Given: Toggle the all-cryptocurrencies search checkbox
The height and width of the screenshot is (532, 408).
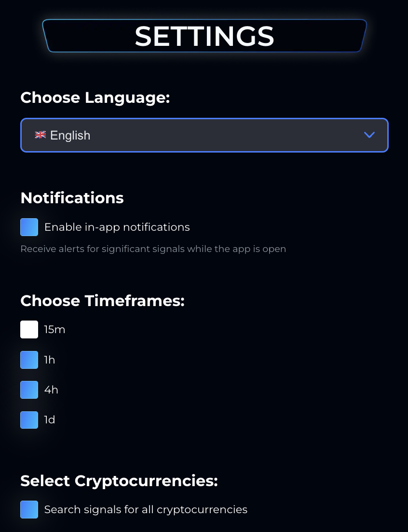Looking at the screenshot, I should tap(29, 509).
